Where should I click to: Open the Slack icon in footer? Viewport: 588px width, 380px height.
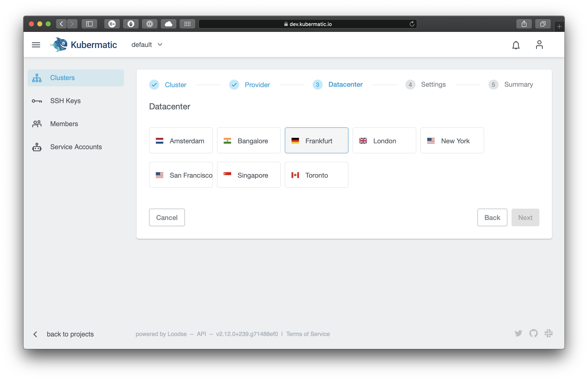[x=548, y=333]
